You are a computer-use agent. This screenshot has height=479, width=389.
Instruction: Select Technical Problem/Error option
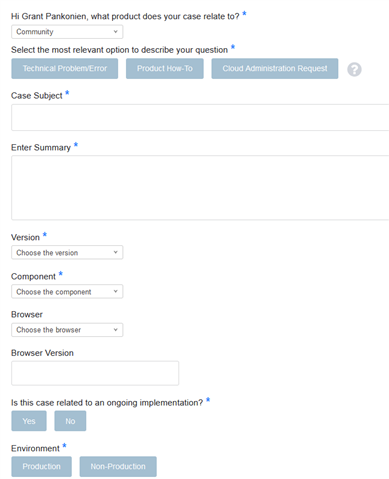pyautogui.click(x=65, y=69)
